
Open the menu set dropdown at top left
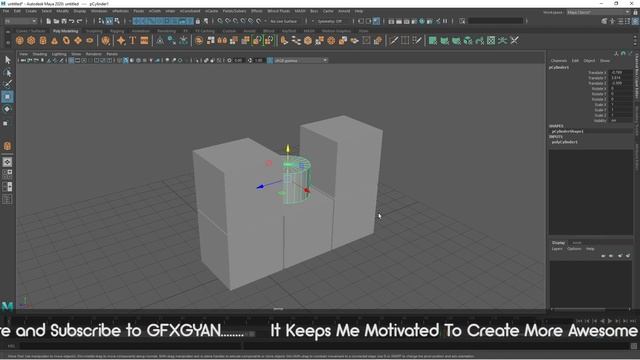pos(20,21)
